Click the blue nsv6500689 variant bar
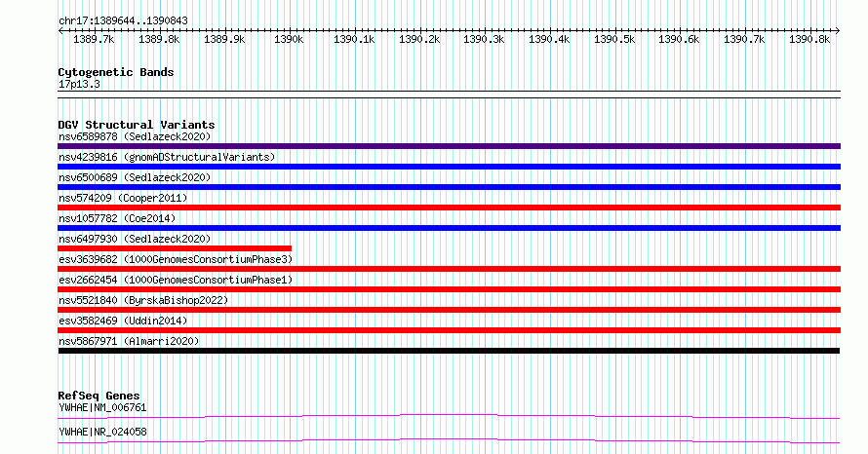Viewport: 868px width, 454px height. point(449,187)
